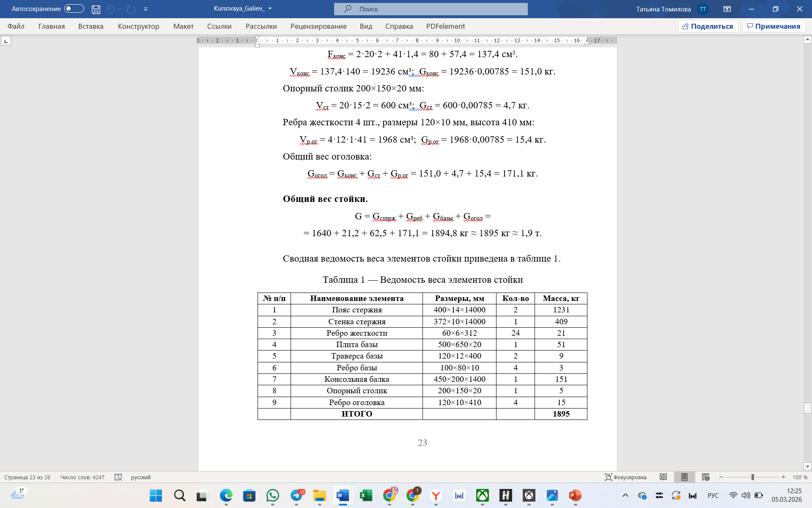Click the ribbon display options icon
The image size is (812, 508).
click(727, 9)
